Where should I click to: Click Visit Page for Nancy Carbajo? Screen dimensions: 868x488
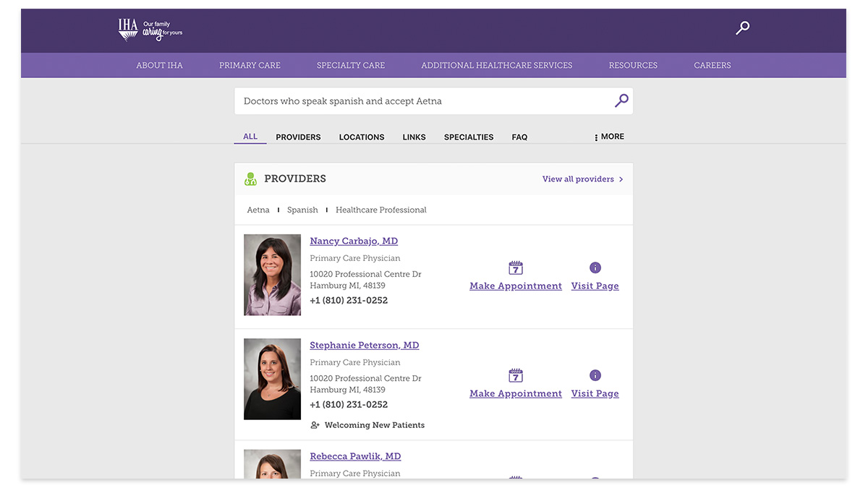pyautogui.click(x=595, y=286)
